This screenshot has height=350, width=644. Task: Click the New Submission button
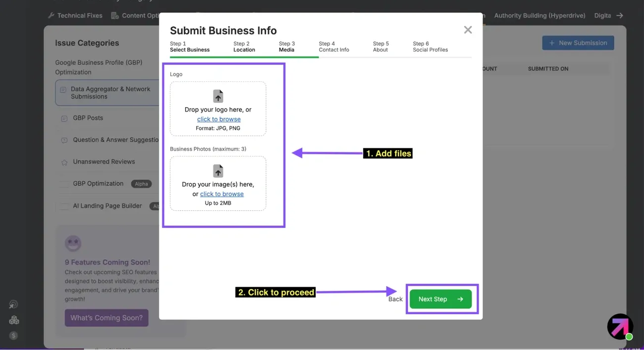tap(578, 43)
